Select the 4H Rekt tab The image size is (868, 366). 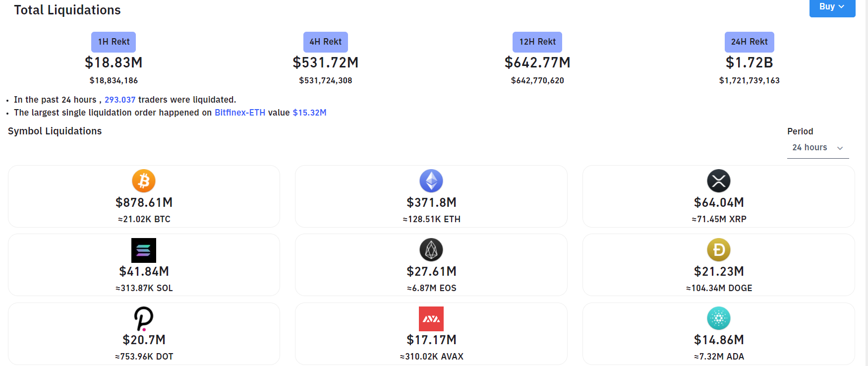326,42
